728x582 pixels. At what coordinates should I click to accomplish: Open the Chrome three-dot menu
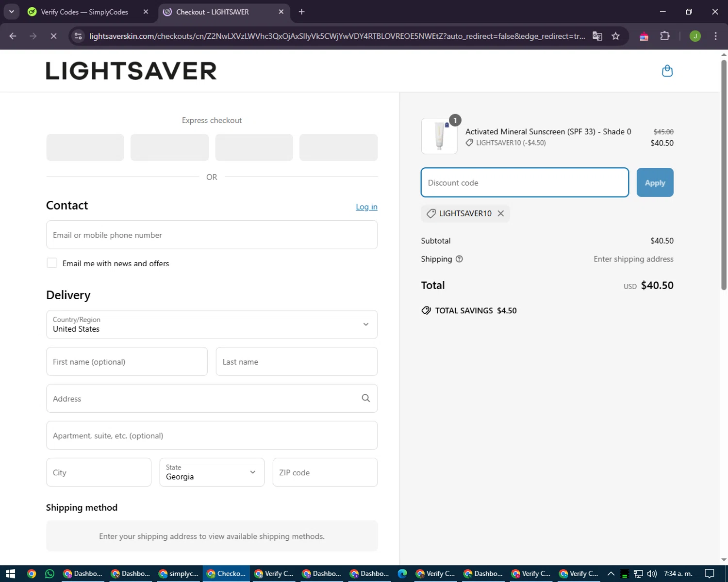tap(715, 36)
